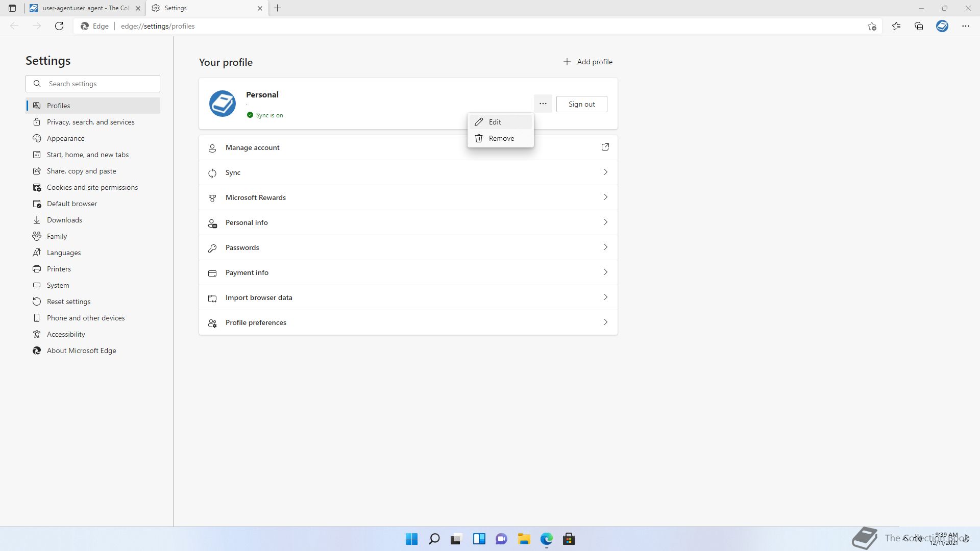Open Default browser settings
Screen dimensions: 980x551
click(93, 204)
